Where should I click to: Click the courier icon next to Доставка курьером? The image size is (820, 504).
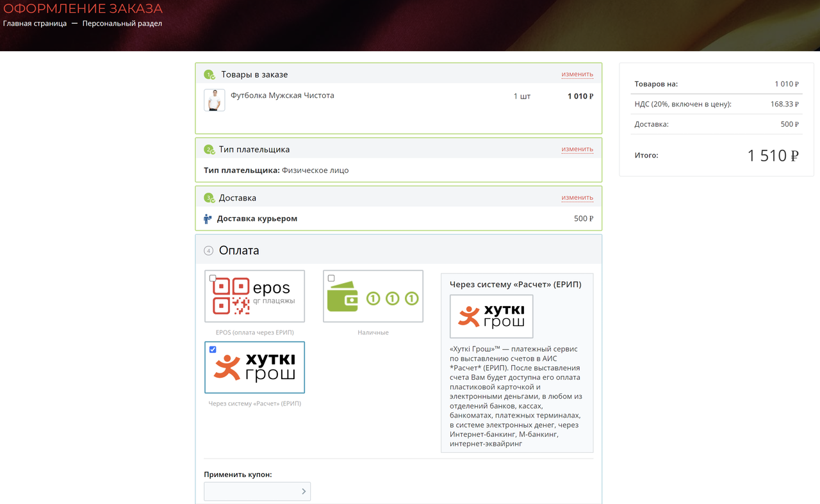pos(208,218)
